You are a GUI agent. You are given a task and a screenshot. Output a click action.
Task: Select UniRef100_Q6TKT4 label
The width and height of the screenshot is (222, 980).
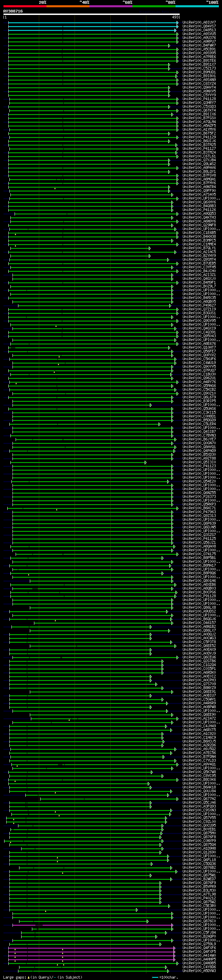[199, 110]
